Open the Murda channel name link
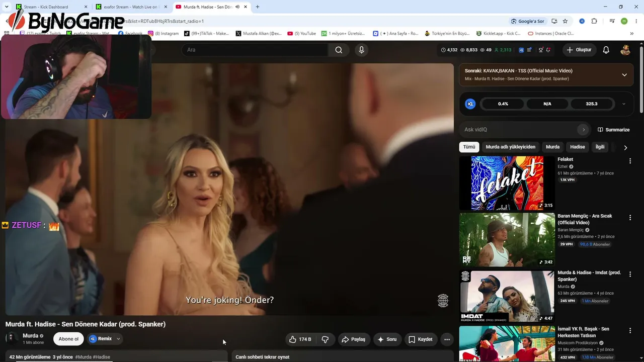 coord(31,336)
